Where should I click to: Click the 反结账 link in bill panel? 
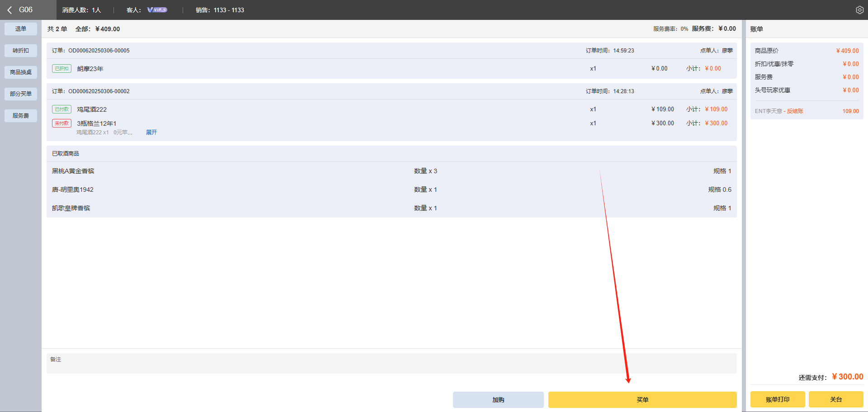tap(795, 111)
